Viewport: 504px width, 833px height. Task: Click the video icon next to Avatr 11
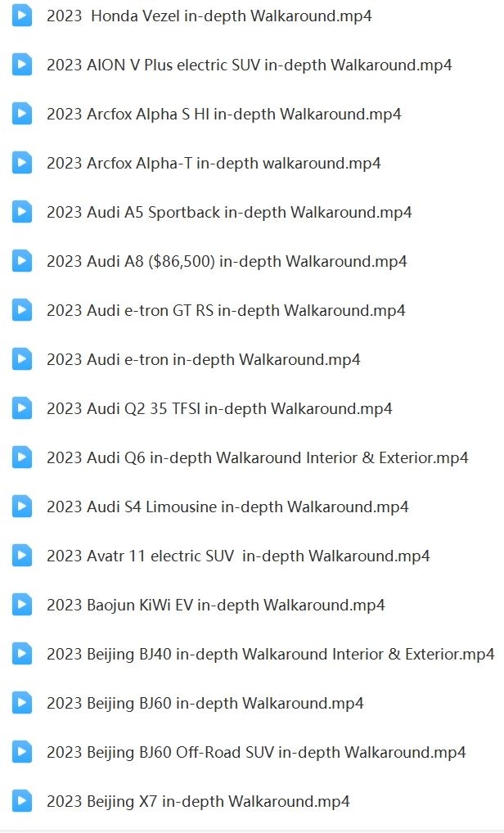(22, 556)
